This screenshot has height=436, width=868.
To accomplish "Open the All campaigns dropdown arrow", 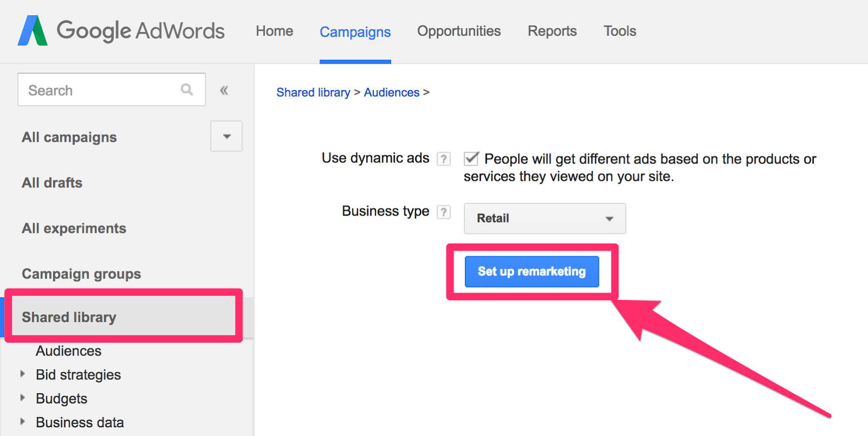I will [x=227, y=136].
